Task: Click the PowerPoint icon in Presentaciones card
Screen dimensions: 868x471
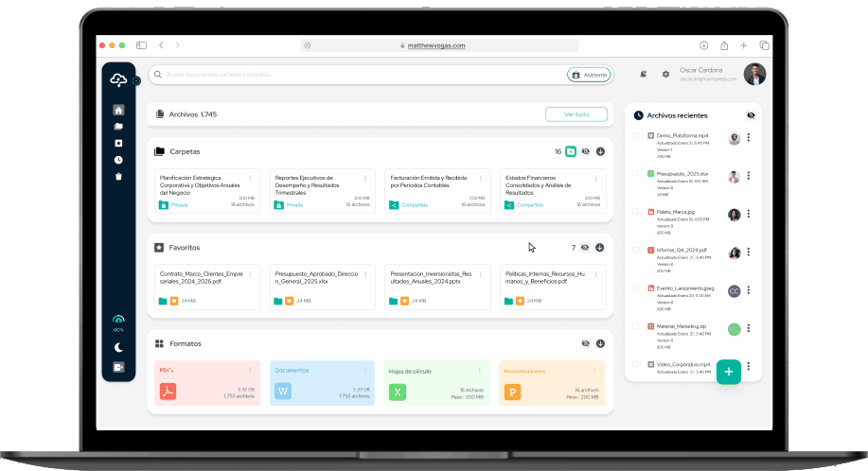Action: click(x=513, y=392)
